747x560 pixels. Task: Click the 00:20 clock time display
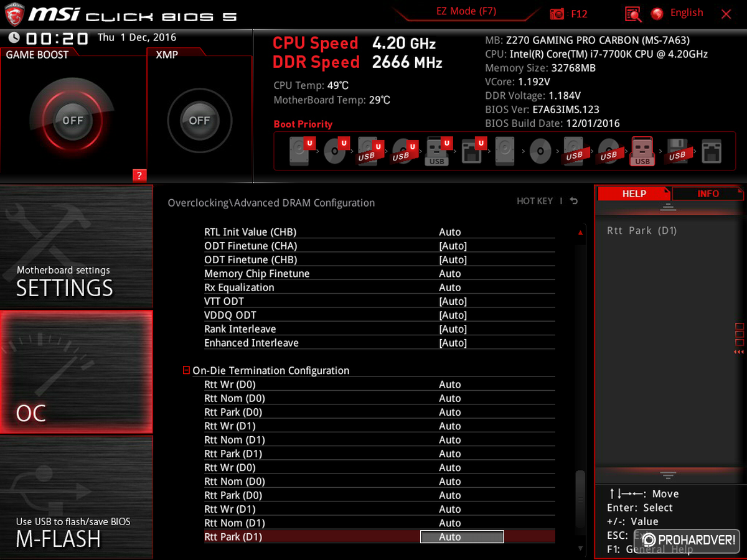(x=57, y=38)
